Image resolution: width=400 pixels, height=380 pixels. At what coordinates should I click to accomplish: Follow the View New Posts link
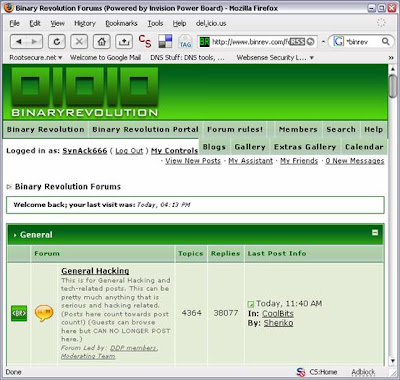click(193, 161)
